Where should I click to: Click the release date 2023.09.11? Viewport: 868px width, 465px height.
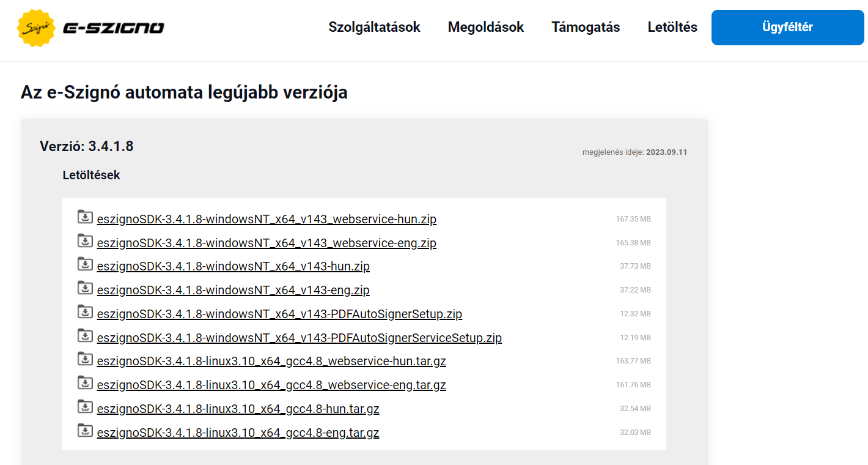point(666,152)
